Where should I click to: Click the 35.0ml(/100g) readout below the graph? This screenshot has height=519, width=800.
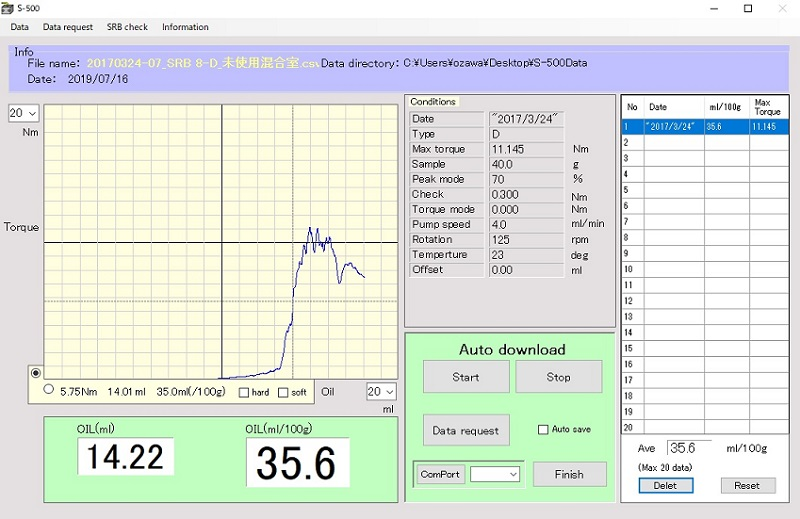click(x=191, y=392)
